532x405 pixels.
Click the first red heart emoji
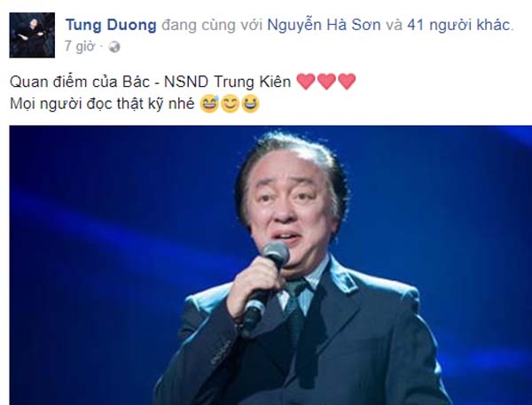point(306,82)
